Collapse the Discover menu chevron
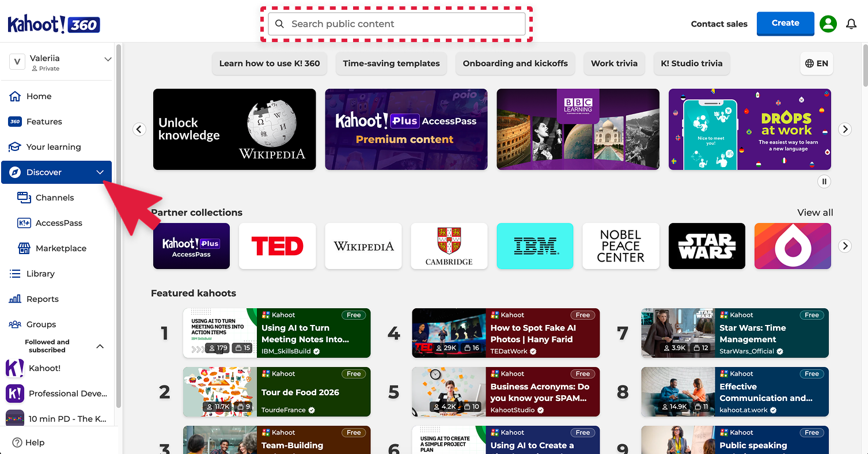This screenshot has width=868, height=454. [x=100, y=172]
